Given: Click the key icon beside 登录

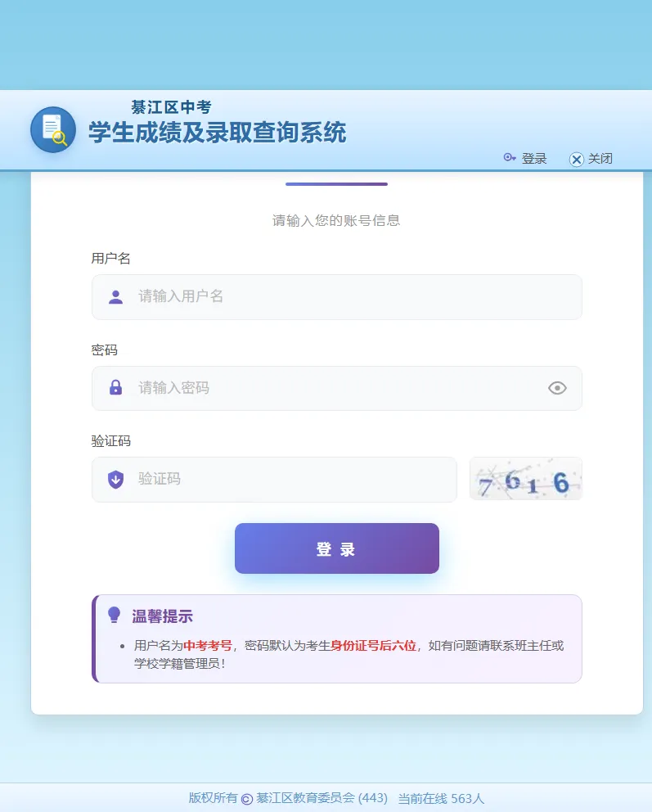Looking at the screenshot, I should click(x=510, y=157).
